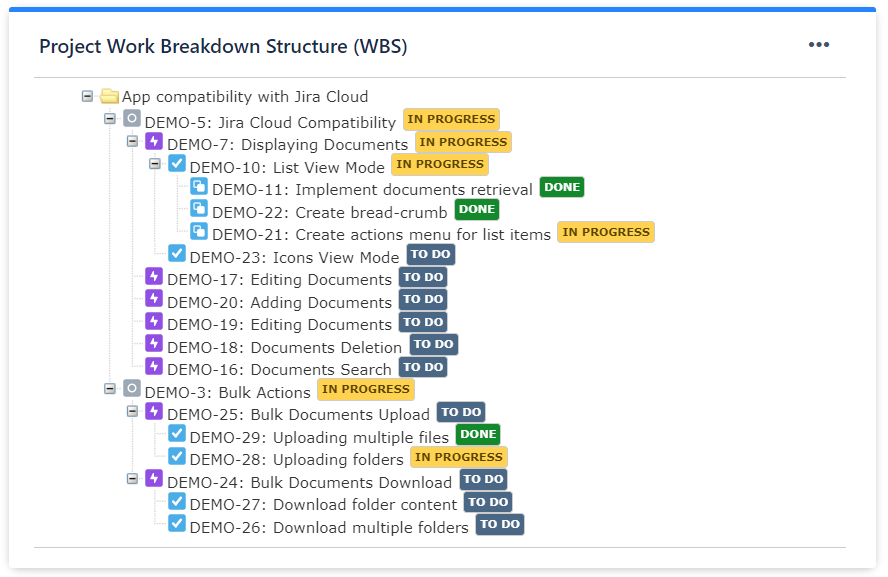Click the IN PROGRESS badge on DEMO-3
Screen dimensions: 888x577
pyautogui.click(x=366, y=389)
